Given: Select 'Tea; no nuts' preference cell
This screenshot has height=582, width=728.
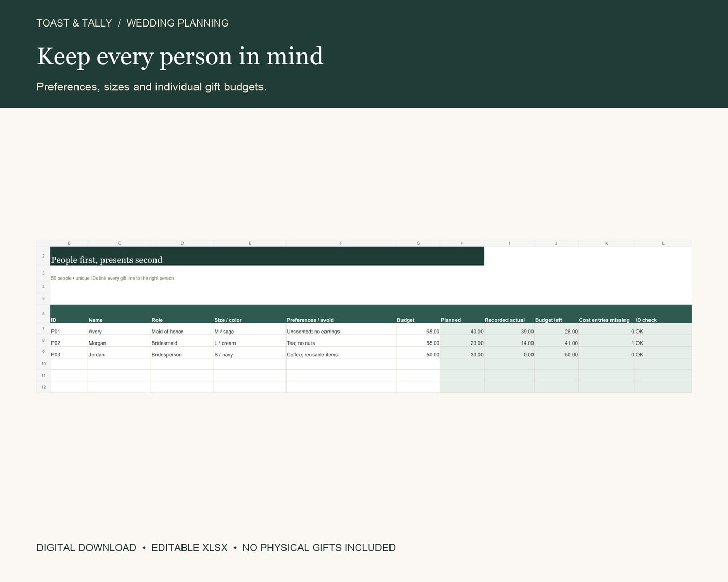Looking at the screenshot, I should pos(341,341).
